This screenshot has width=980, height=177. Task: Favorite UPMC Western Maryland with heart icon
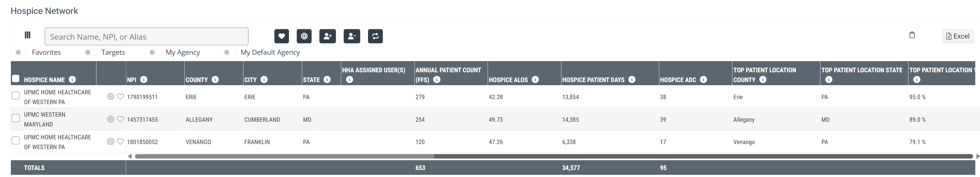(120, 119)
